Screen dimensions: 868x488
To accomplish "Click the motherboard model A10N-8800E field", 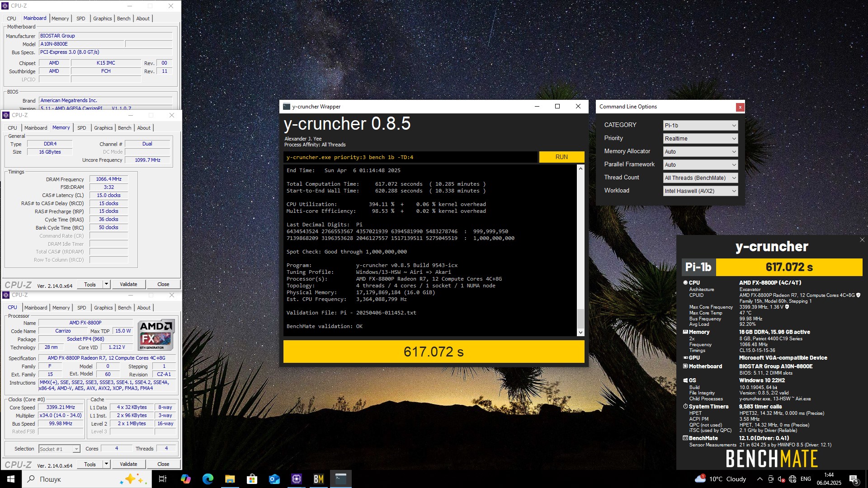I will (x=81, y=44).
